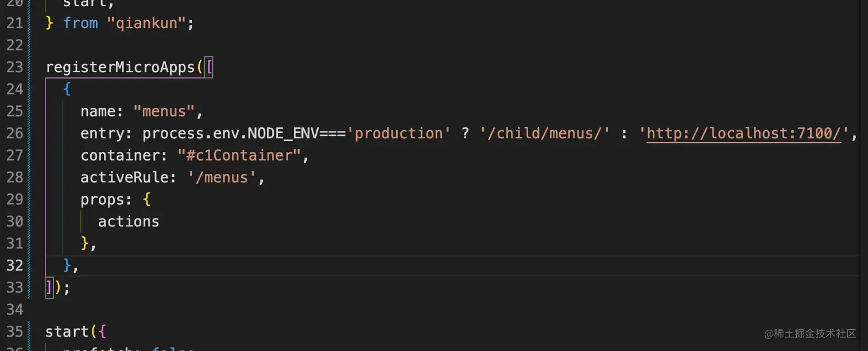Viewport: 868px width, 351px height.
Task: Open the http://localhost:7100/ link
Action: [743, 133]
